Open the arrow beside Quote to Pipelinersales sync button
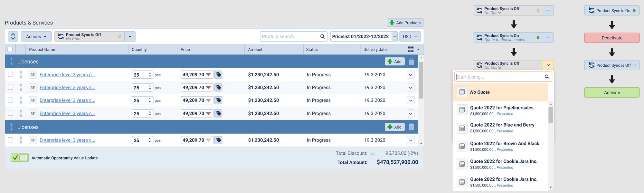This screenshot has width=644, height=193. point(548,37)
